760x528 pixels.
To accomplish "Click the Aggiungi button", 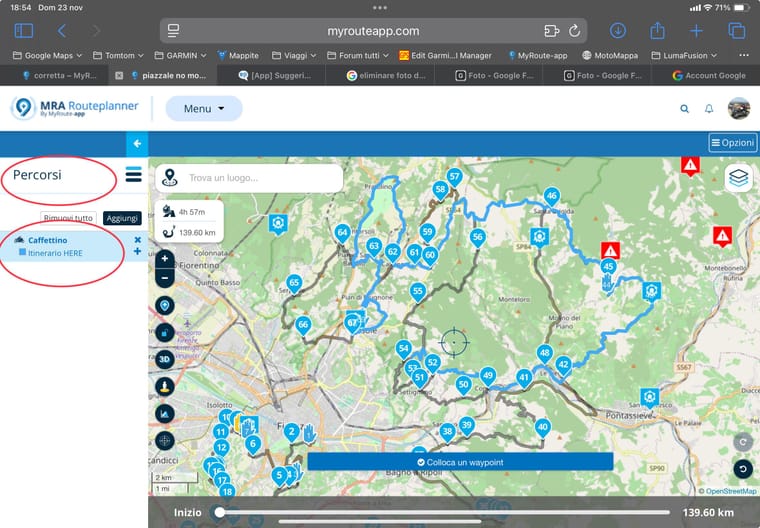I will pyautogui.click(x=122, y=218).
